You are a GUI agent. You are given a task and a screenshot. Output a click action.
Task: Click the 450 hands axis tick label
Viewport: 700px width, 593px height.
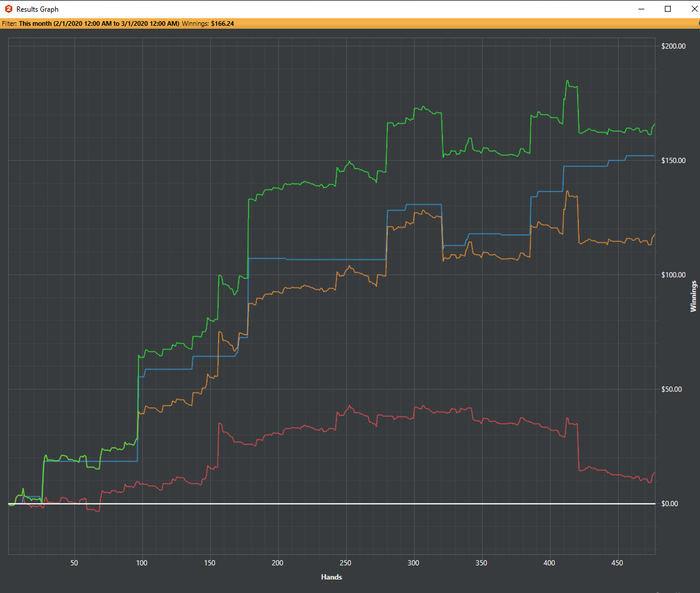(617, 563)
